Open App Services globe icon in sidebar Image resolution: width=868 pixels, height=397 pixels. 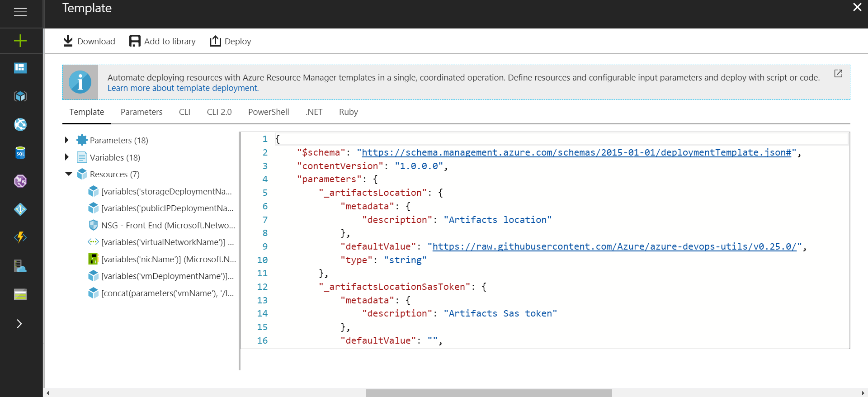(20, 124)
